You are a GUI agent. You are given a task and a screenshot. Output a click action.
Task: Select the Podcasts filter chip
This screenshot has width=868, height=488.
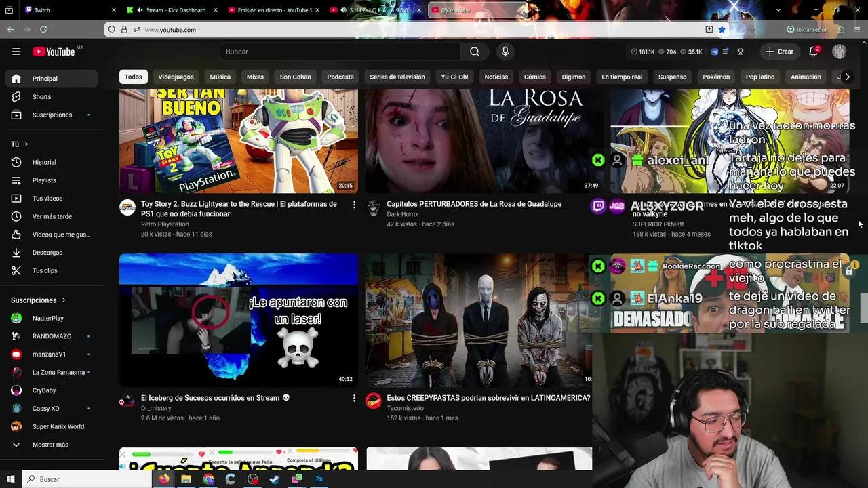tap(340, 77)
